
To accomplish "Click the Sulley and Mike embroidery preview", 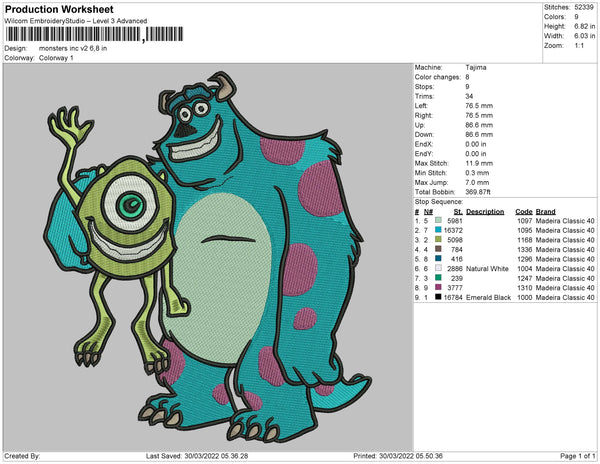I will (208, 257).
